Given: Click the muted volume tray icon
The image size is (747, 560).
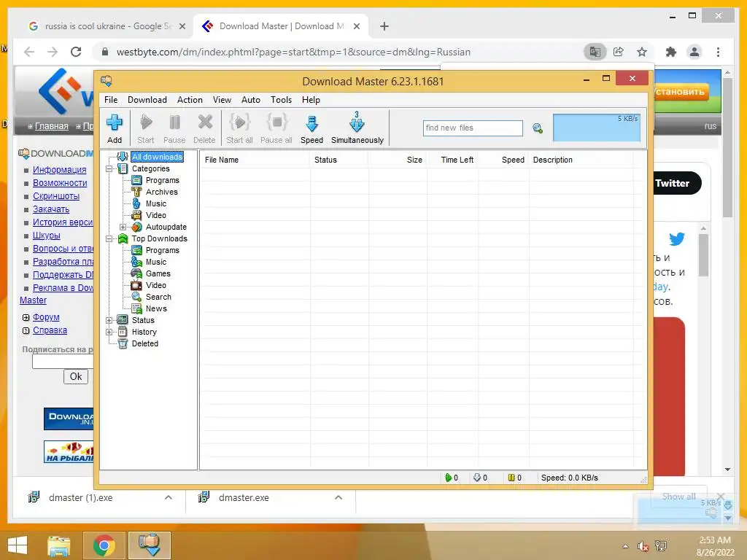Looking at the screenshot, I should [x=643, y=546].
